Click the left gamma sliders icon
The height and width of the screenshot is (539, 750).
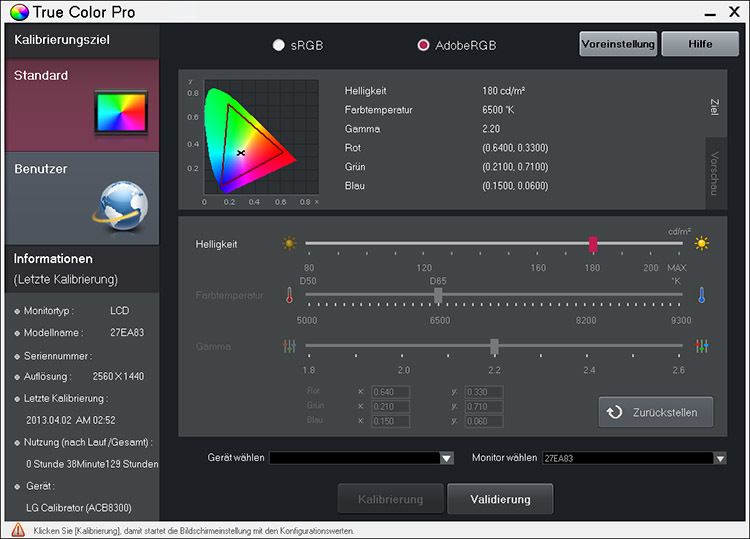click(x=289, y=346)
